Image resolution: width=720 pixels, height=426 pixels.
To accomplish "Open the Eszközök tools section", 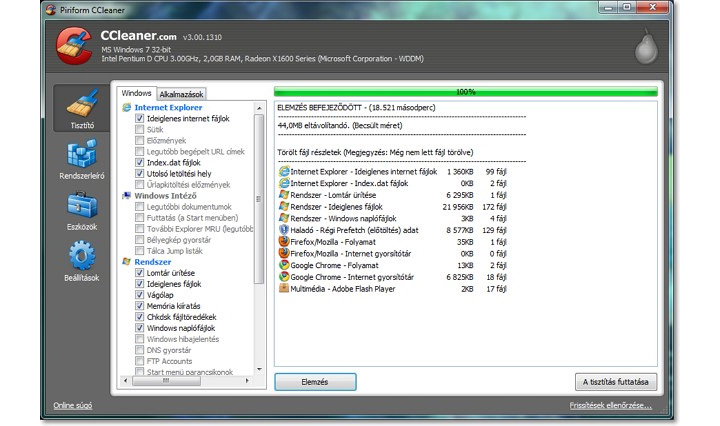I will point(82,211).
